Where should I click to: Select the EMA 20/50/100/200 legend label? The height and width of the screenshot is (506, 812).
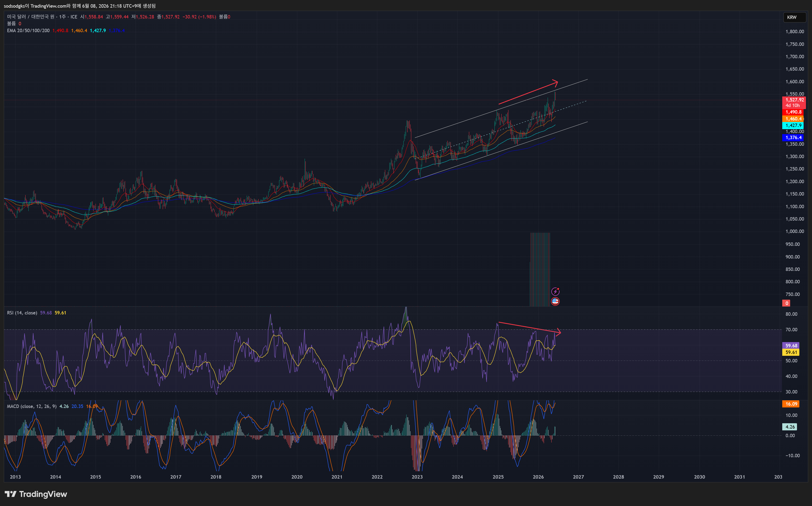point(28,31)
